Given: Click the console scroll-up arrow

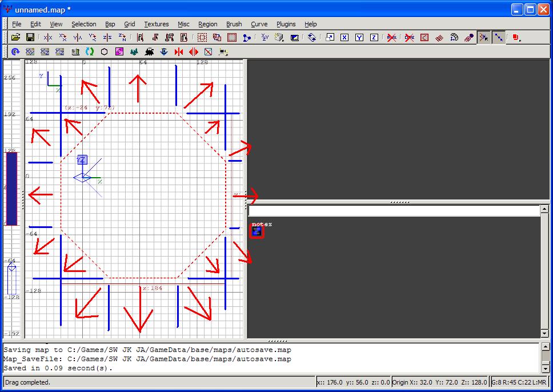Looking at the screenshot, I should [545, 346].
